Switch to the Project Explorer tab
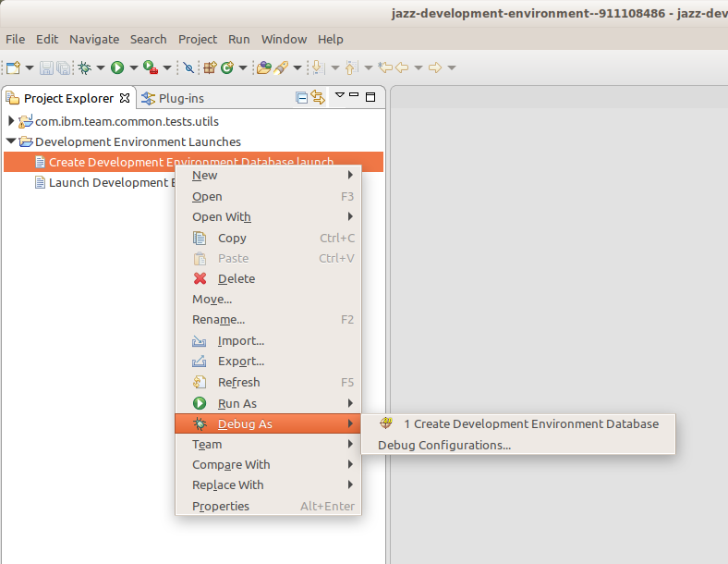Screen dimensions: 728x564 pyautogui.click(x=68, y=99)
